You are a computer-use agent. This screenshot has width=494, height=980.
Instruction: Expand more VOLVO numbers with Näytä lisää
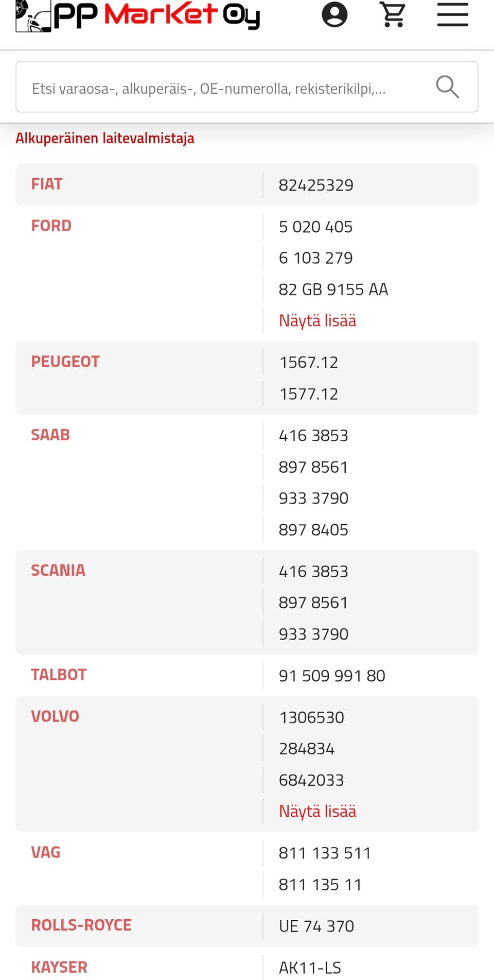coord(317,812)
